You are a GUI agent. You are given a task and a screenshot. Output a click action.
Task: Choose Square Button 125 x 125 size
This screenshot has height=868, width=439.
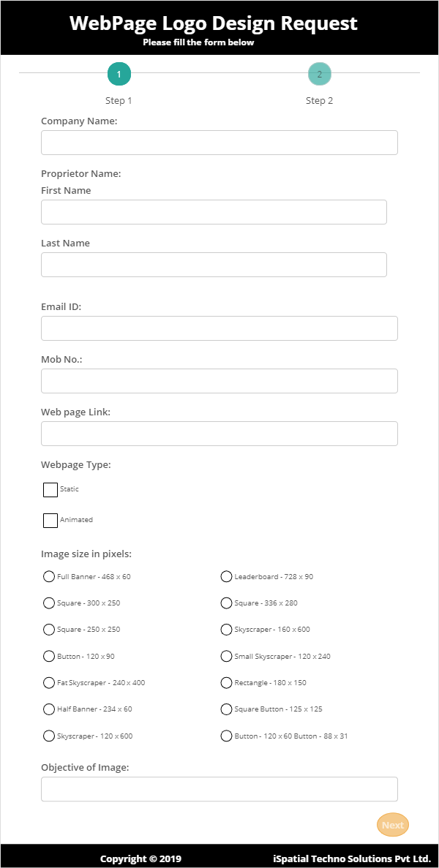226,709
